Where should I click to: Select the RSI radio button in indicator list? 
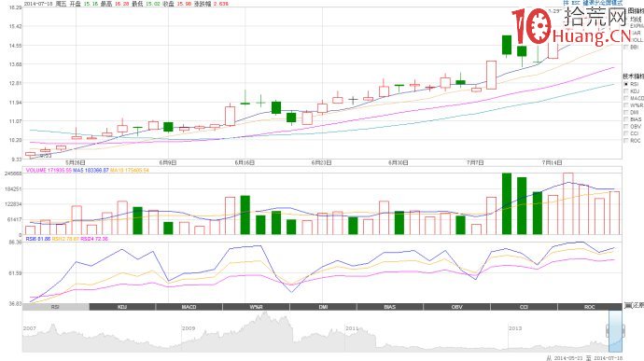[626, 84]
